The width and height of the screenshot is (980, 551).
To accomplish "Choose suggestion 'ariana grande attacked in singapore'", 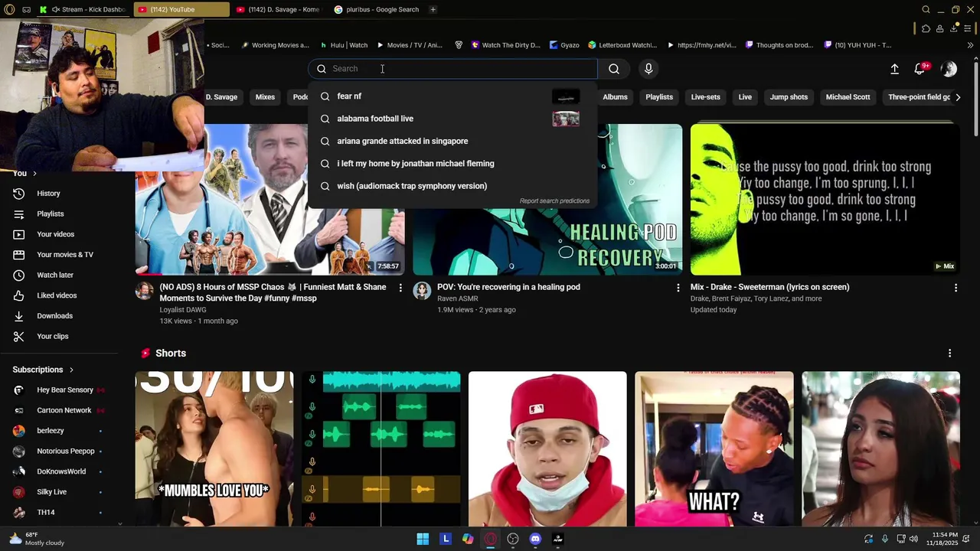I will tap(452, 141).
